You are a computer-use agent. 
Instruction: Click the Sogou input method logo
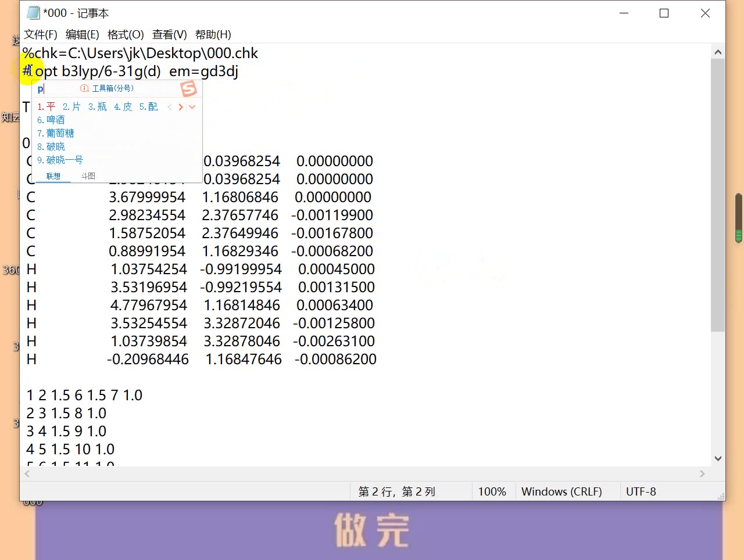click(x=188, y=89)
